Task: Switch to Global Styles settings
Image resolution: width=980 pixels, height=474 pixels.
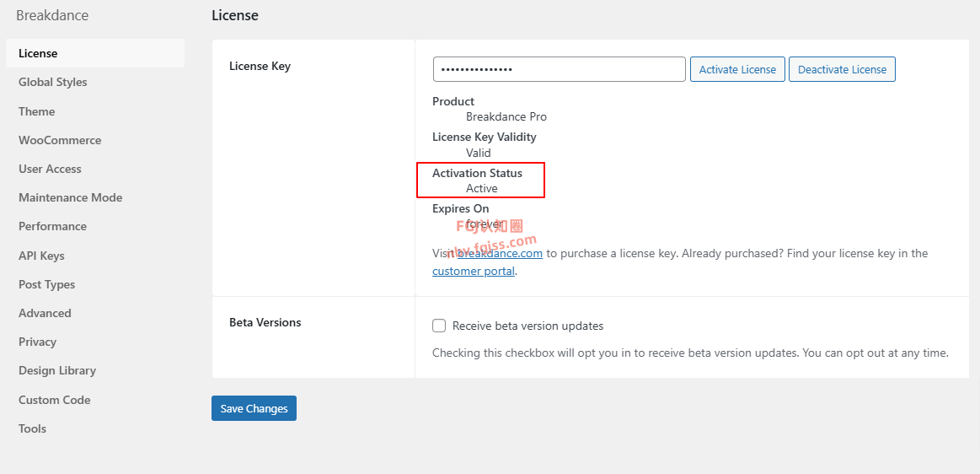Action: point(53,82)
